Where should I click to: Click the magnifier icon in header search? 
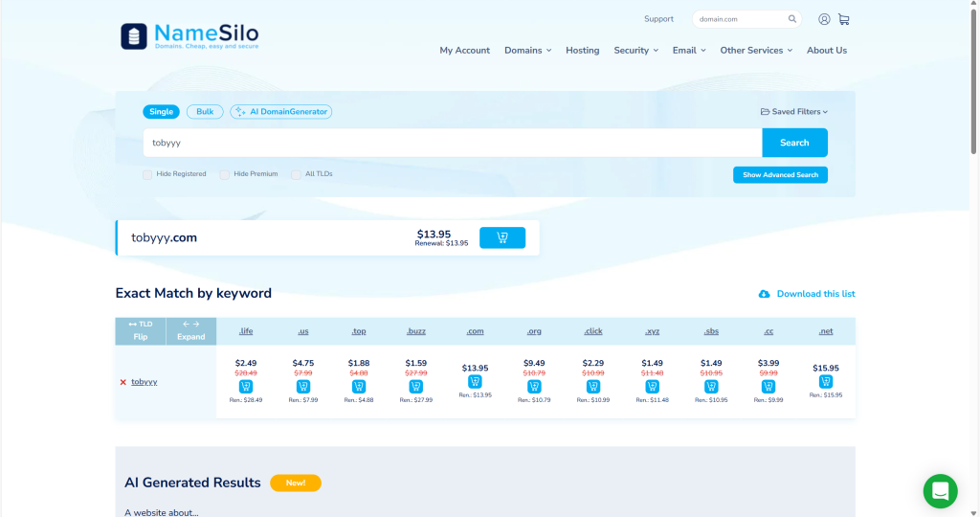click(791, 19)
